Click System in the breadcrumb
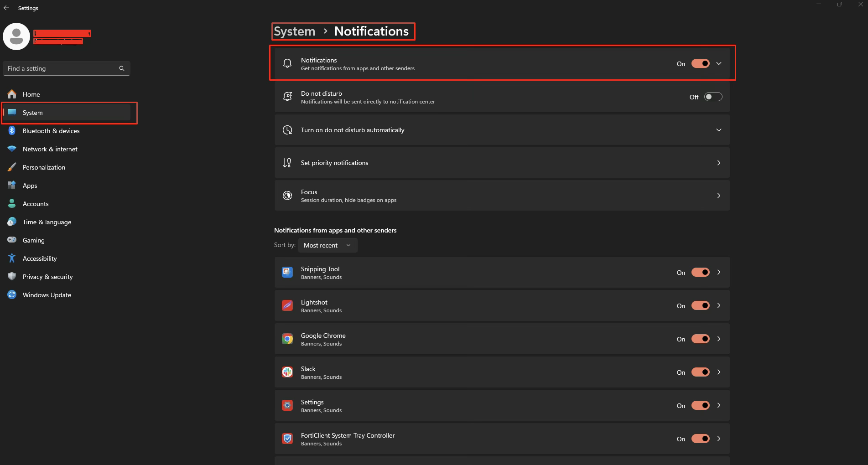This screenshot has height=465, width=868. click(295, 31)
